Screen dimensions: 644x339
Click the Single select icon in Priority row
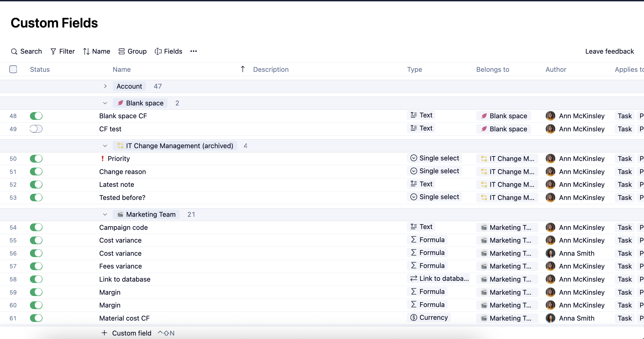click(x=414, y=158)
